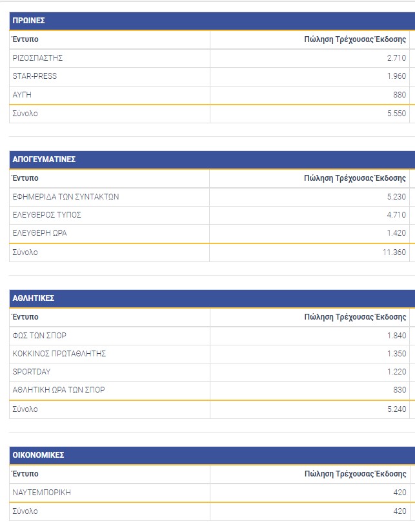Click the 11.360 total sales value
Screen dimensions: 415x532
point(394,252)
